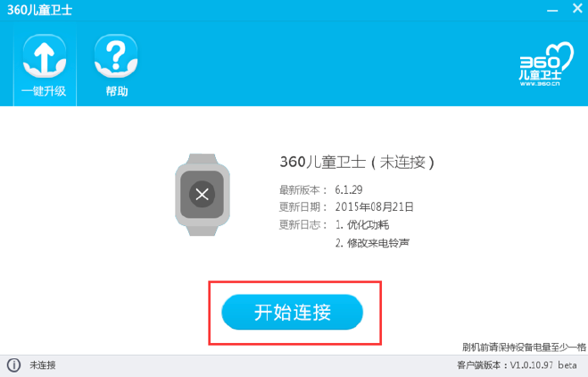
Task: Select the 一键升级 tab label
Action: (44, 91)
